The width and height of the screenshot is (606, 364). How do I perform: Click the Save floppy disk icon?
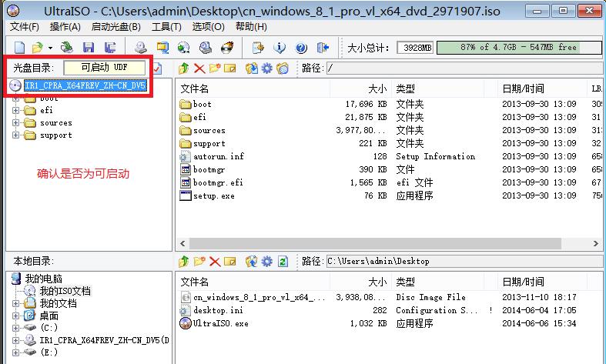click(89, 48)
